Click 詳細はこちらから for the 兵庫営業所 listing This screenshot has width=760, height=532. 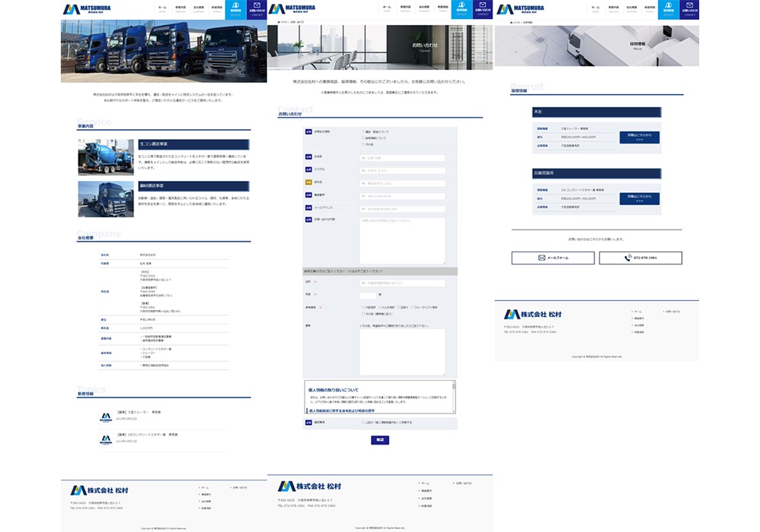(x=639, y=199)
